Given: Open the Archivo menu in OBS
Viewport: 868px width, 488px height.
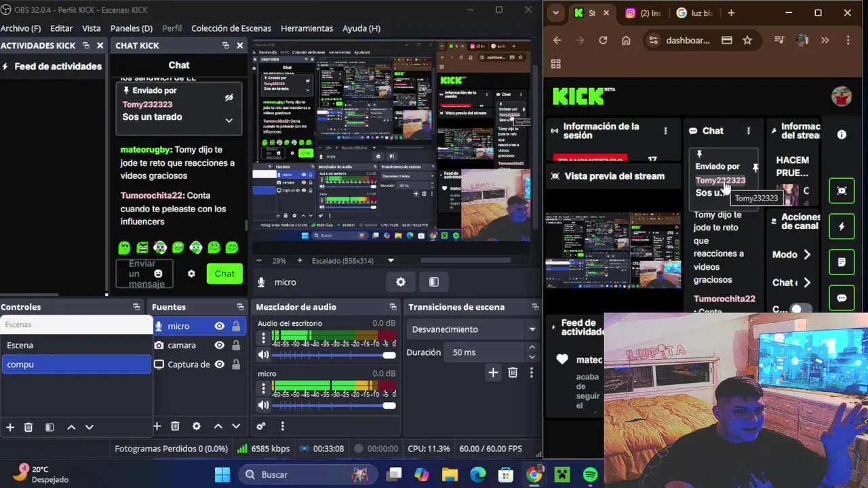Looking at the screenshot, I should tap(20, 28).
